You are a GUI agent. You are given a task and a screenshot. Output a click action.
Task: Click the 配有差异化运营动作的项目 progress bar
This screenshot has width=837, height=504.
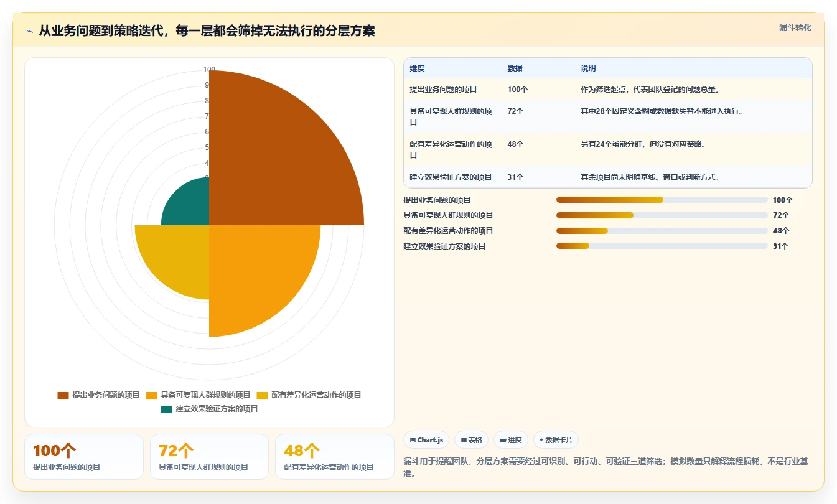[x=662, y=231]
